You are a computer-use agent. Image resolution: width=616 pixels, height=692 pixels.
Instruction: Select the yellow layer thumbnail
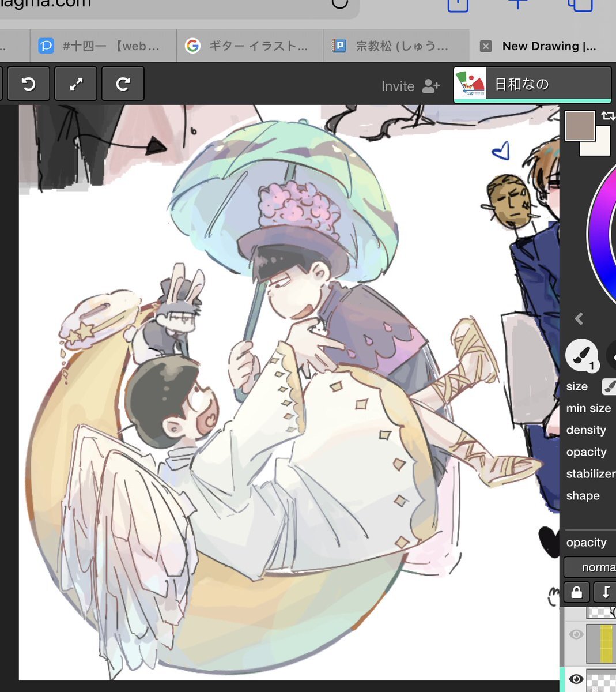(602, 643)
